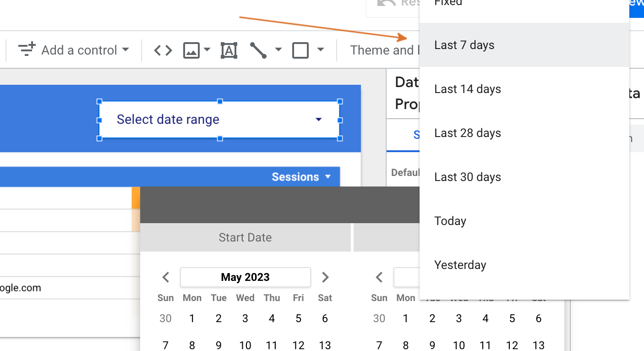The width and height of the screenshot is (644, 351).
Task: Select the rectangle shape tool icon
Action: [x=300, y=50]
